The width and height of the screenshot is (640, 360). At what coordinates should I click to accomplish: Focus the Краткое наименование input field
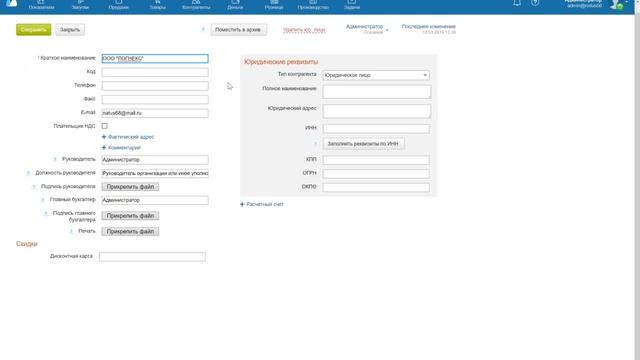155,59
